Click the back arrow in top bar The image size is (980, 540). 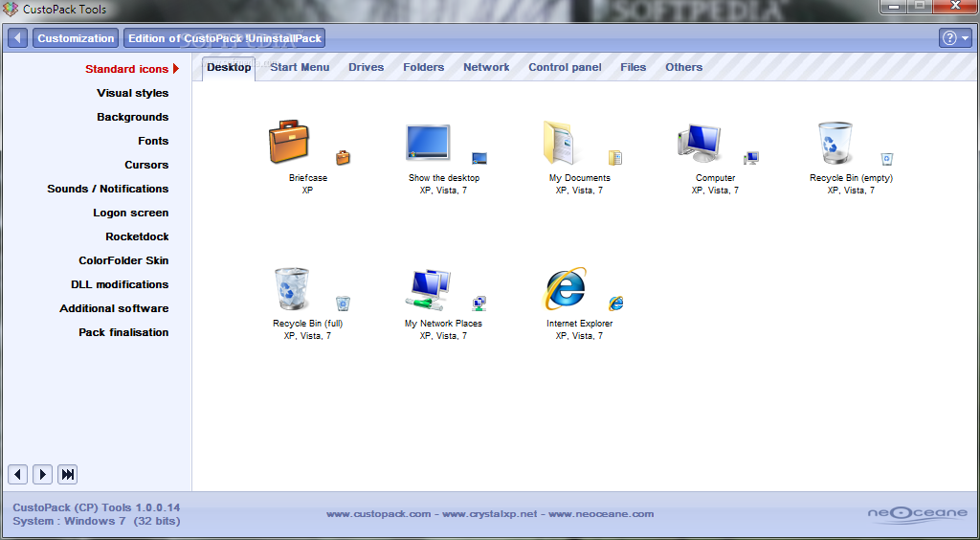point(17,38)
